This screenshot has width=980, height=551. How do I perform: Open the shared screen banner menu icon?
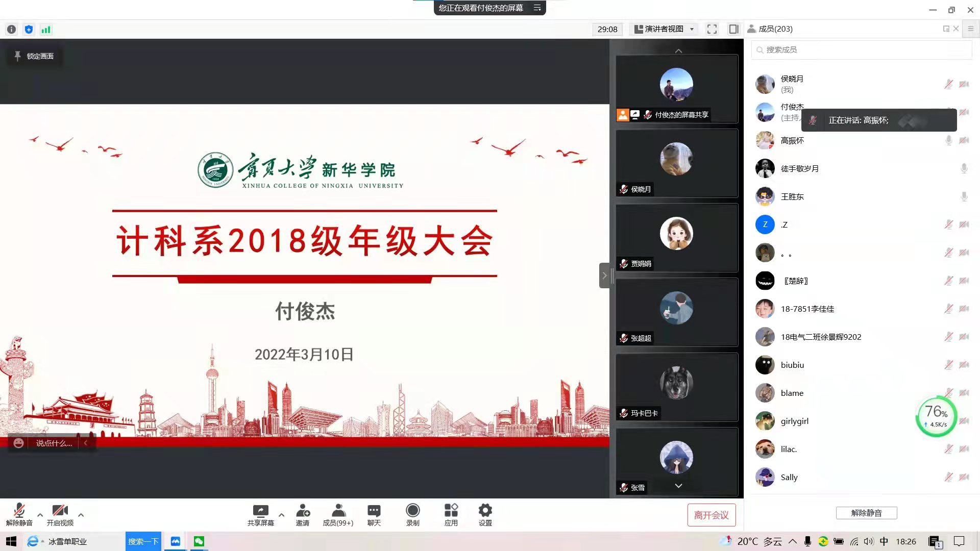coord(537,8)
